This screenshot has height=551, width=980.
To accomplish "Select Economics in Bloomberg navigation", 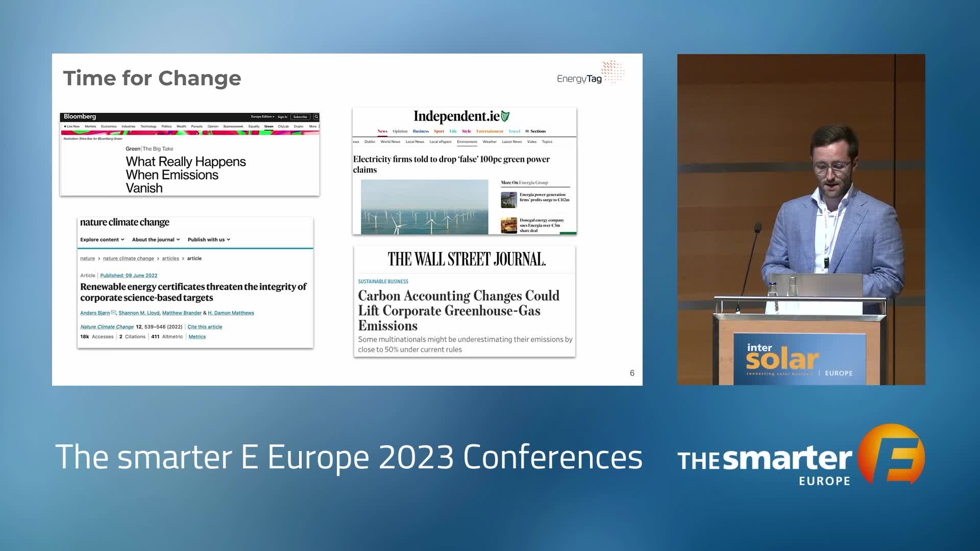I will (x=109, y=127).
